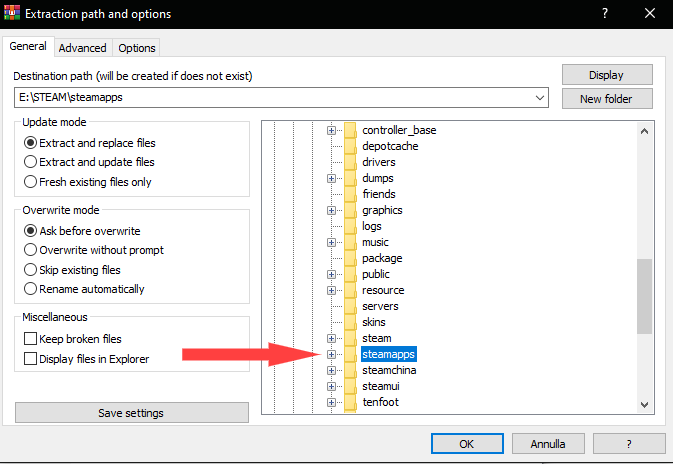Select Extract and update files option

[x=89, y=162]
